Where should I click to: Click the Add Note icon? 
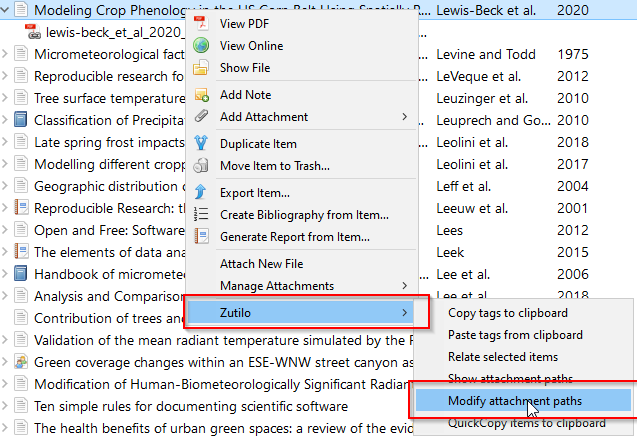(201, 95)
